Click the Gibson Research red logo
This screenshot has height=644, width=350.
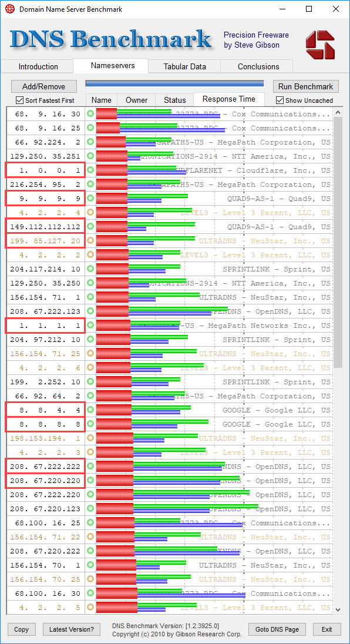[x=320, y=43]
